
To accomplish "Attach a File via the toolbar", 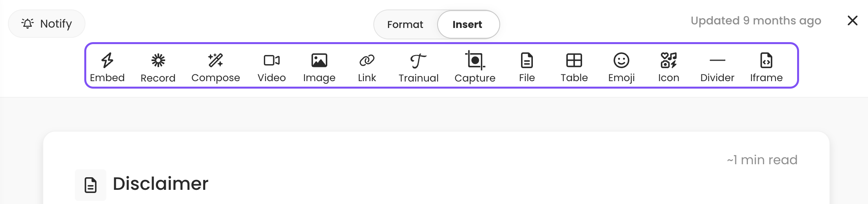I will pyautogui.click(x=527, y=67).
